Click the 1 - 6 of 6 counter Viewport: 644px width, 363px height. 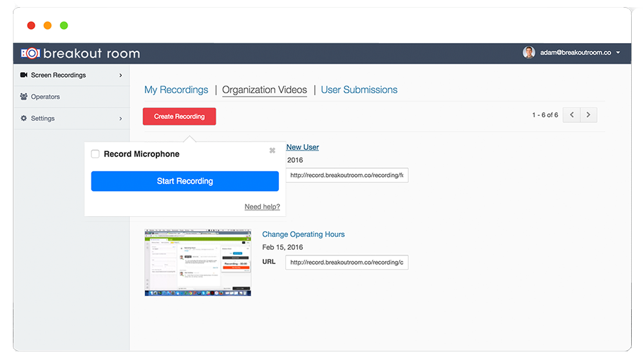click(545, 115)
